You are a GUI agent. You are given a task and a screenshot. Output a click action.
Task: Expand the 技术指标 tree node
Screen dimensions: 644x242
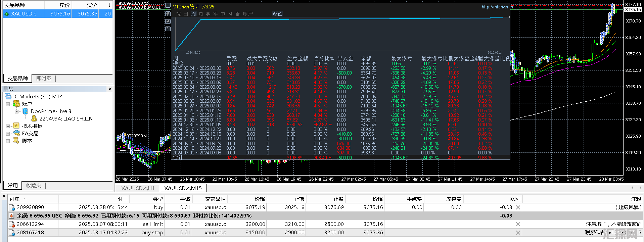pos(8,126)
